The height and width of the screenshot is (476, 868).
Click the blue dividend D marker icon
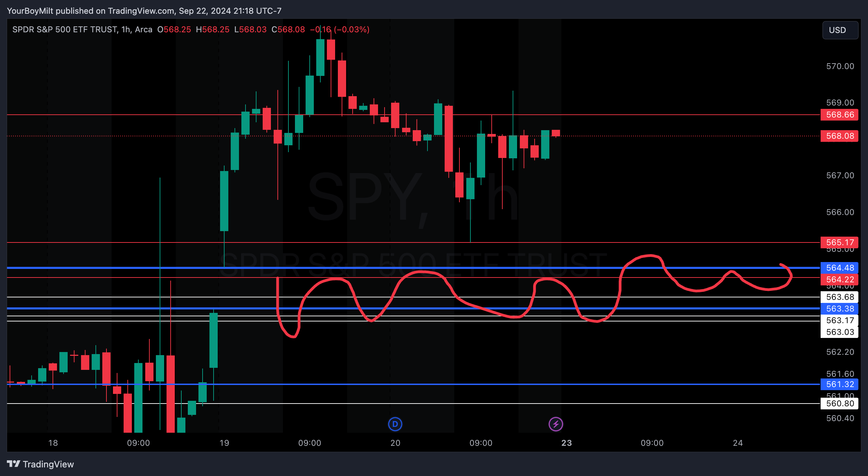coord(395,424)
